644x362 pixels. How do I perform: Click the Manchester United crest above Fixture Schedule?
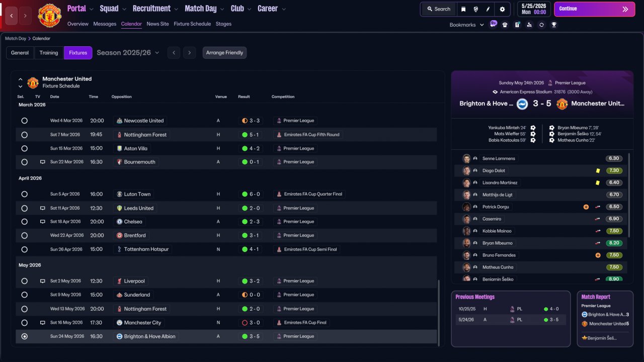[x=33, y=82]
